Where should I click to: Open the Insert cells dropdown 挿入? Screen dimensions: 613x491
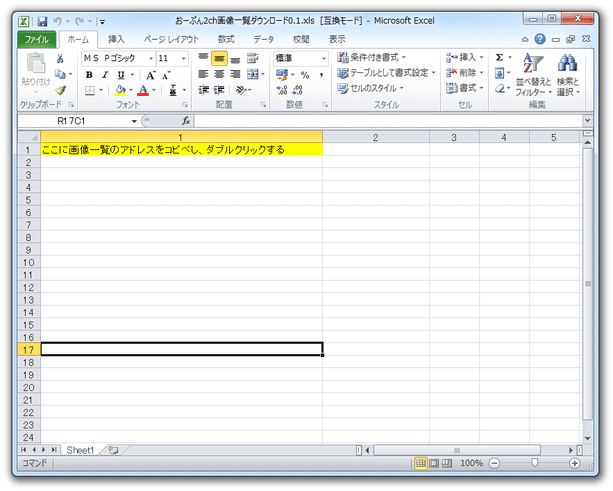coord(464,57)
